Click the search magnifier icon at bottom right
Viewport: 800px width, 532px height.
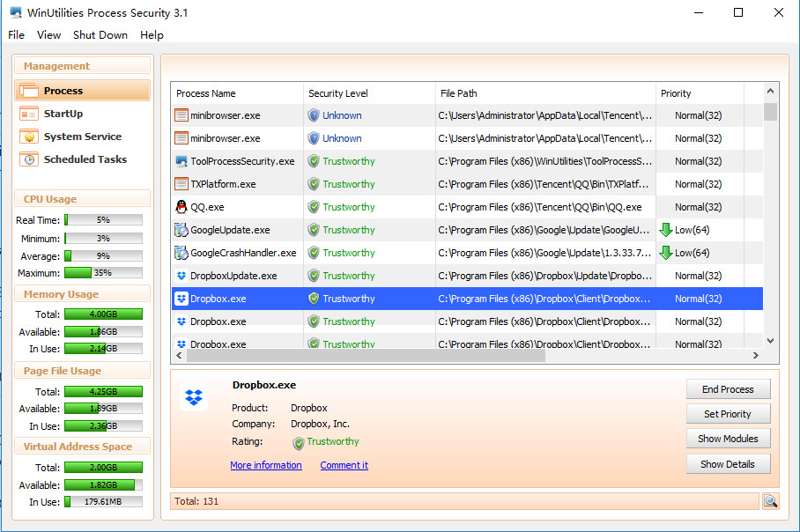pyautogui.click(x=770, y=501)
